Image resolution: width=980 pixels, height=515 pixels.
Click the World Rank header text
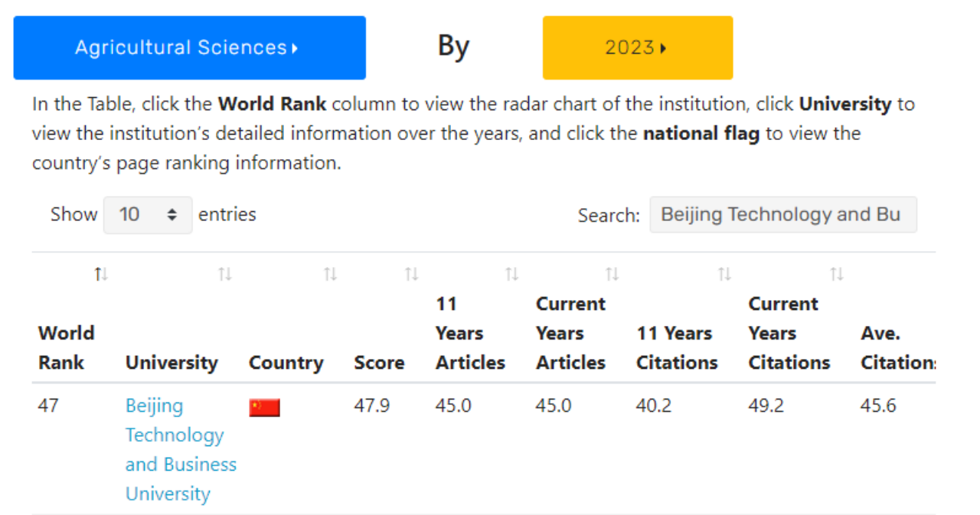coord(67,348)
